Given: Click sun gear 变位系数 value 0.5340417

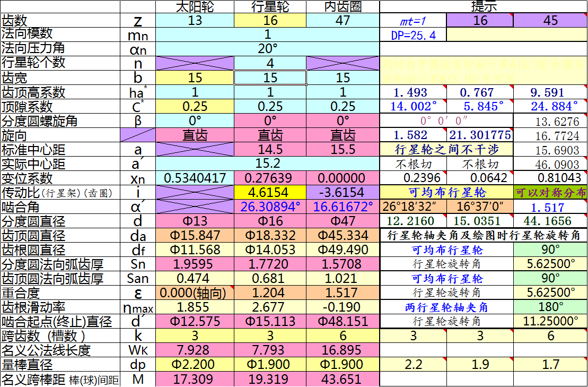Looking at the screenshot, I should click(195, 178).
